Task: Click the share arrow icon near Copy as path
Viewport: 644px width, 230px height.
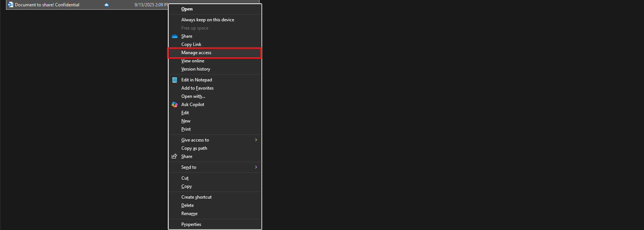Action: (x=175, y=156)
